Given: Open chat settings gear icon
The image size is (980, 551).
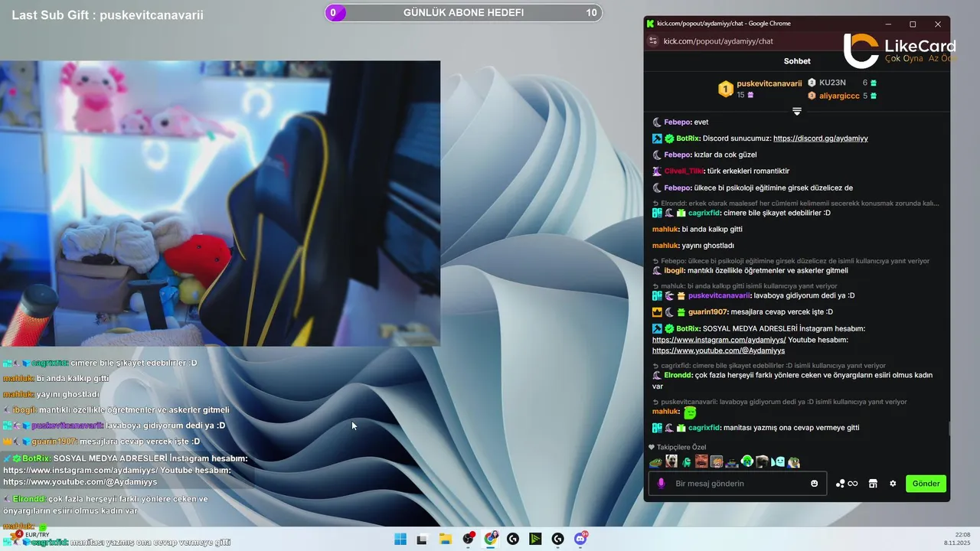Looking at the screenshot, I should [x=893, y=484].
